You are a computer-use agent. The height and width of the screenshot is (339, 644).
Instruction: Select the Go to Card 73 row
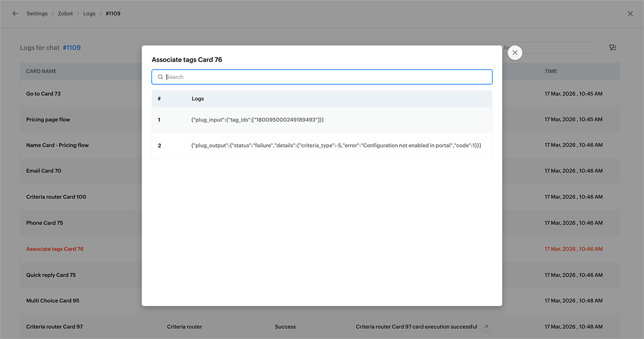tap(320, 94)
